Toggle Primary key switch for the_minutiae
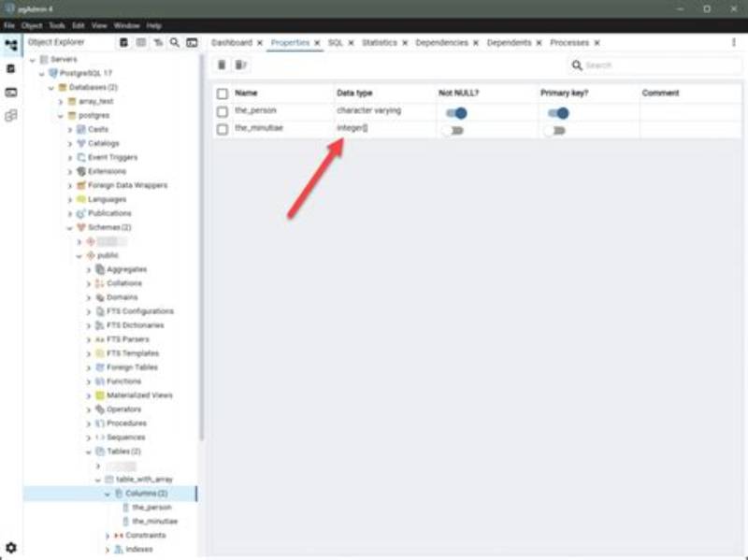Screen dimensions: 748x560 click(x=554, y=131)
